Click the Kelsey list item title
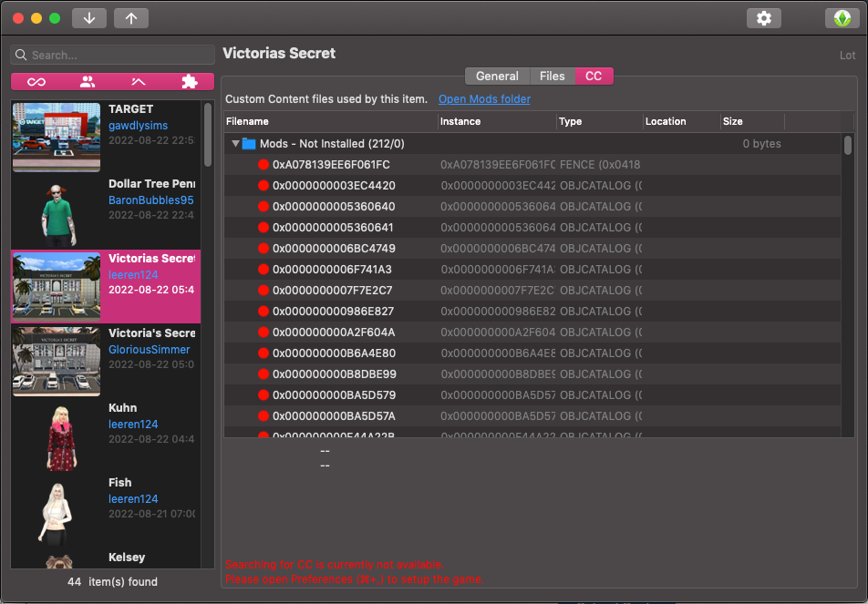The height and width of the screenshot is (604, 868). point(127,557)
